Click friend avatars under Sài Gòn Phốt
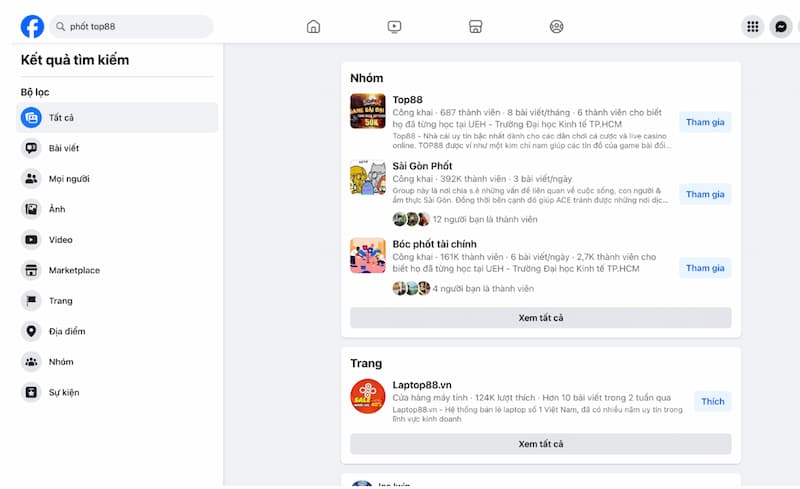Screen dimensions: 800x489 pos(411,219)
